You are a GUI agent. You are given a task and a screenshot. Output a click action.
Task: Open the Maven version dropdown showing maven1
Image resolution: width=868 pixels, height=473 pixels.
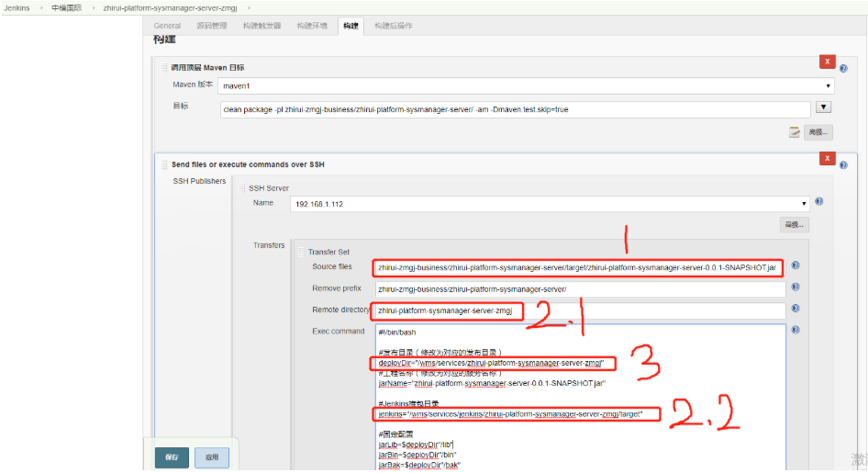pos(526,85)
